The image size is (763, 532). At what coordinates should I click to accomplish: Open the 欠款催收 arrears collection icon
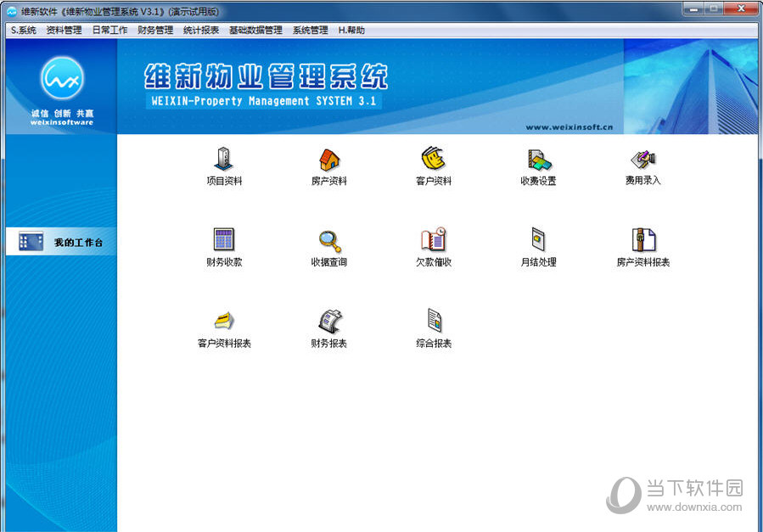pyautogui.click(x=434, y=240)
